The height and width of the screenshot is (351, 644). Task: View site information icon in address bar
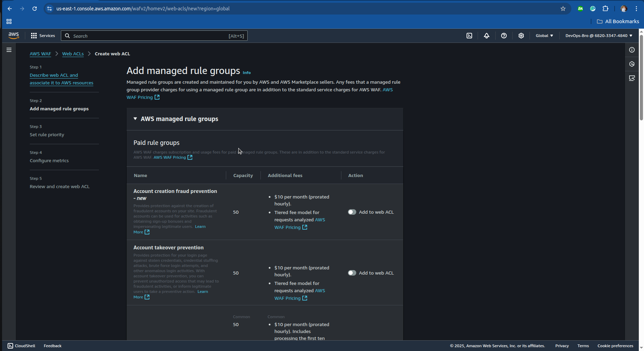tap(49, 9)
